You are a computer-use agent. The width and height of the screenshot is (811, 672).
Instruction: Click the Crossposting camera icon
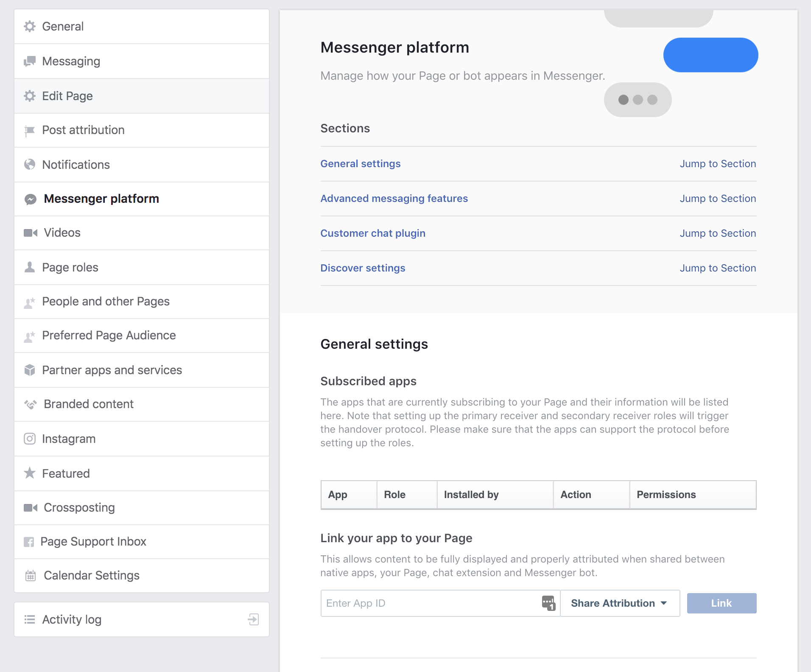coord(31,508)
